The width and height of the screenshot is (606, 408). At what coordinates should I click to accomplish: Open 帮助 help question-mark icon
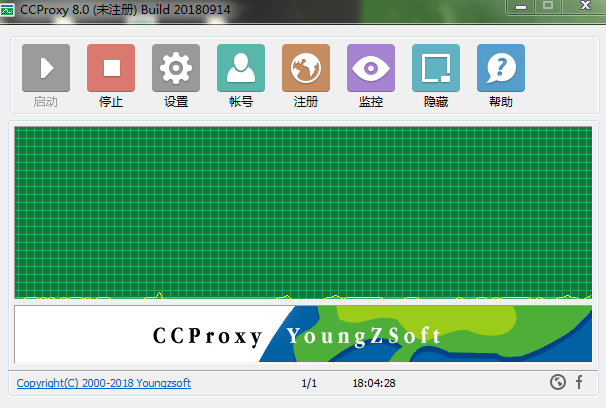pos(500,68)
